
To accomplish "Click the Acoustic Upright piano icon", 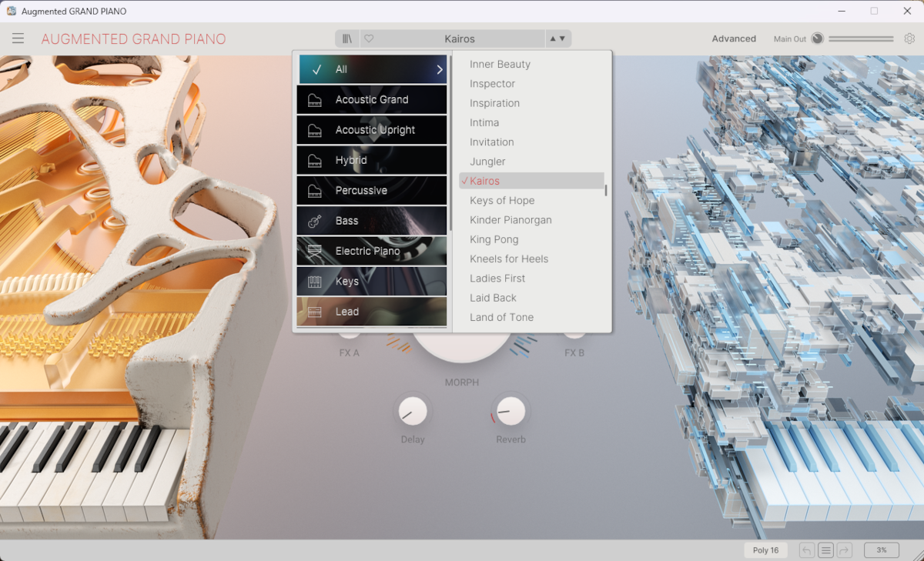I will (314, 130).
